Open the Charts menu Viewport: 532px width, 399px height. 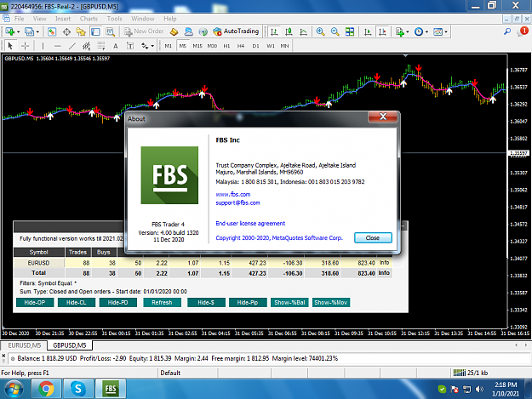click(89, 19)
